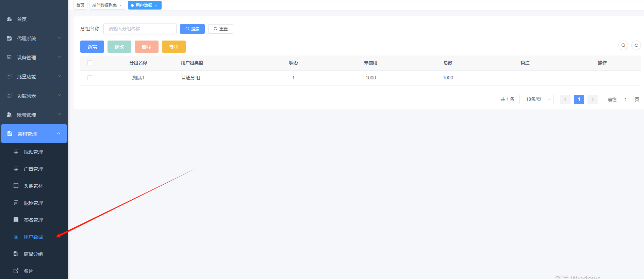The image size is (644, 279).
Task: Expand the 批量功能 menu chevron
Action: [59, 76]
